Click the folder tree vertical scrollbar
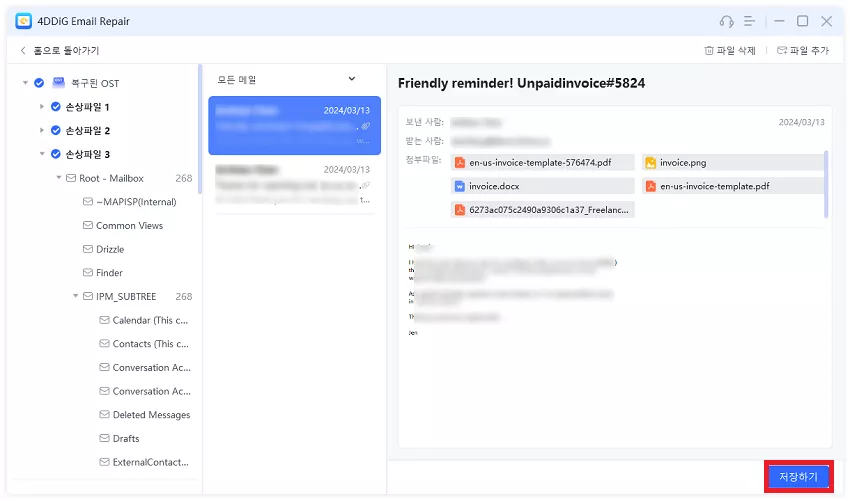The width and height of the screenshot is (850, 501). 200,129
